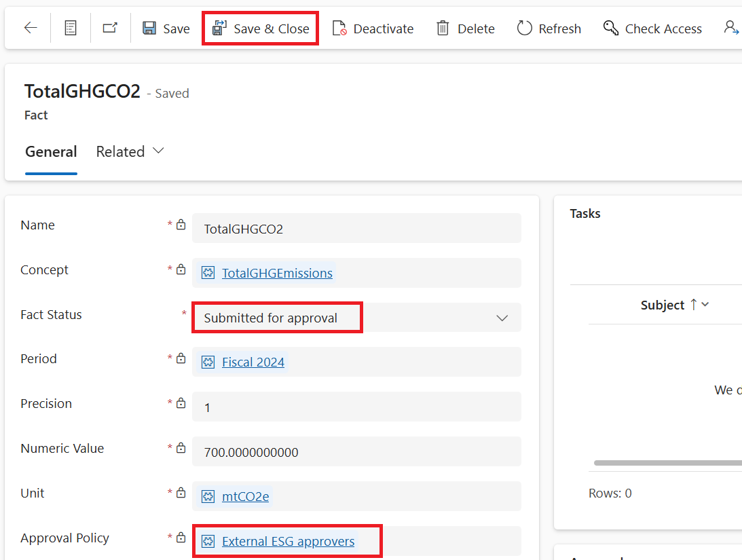Expand the Related tab menu
Viewport: 742px width, 560px height.
(x=130, y=152)
